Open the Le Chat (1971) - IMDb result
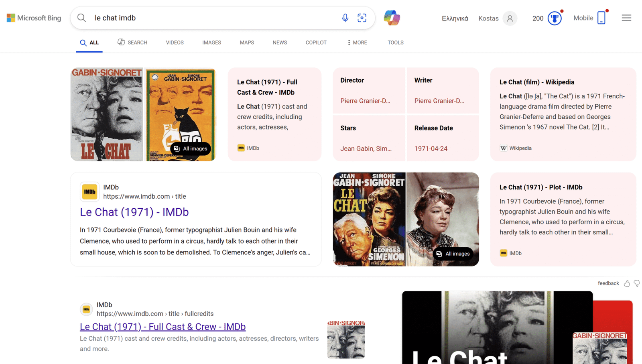This screenshot has width=642, height=364. (134, 212)
